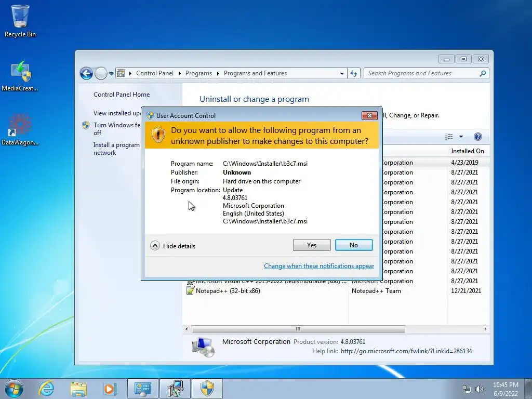Select the DataWagon desktop shortcut

click(x=20, y=129)
